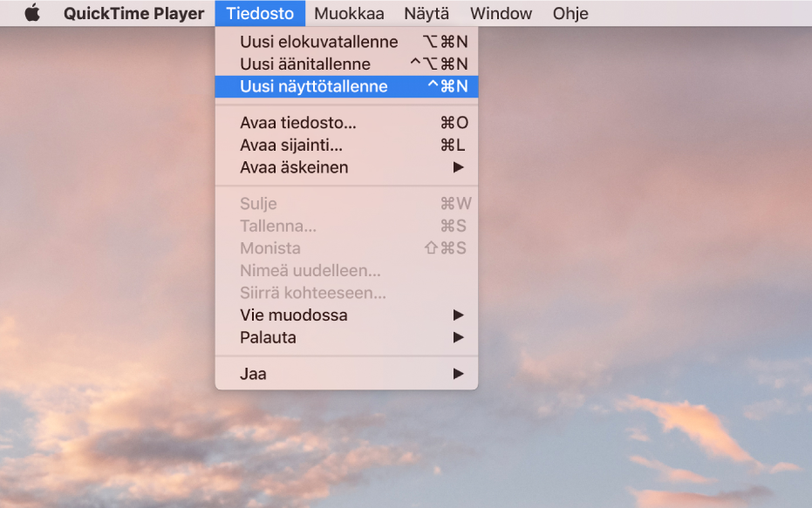Select Avaa tiedosto…
This screenshot has height=508, width=812.
(x=346, y=123)
